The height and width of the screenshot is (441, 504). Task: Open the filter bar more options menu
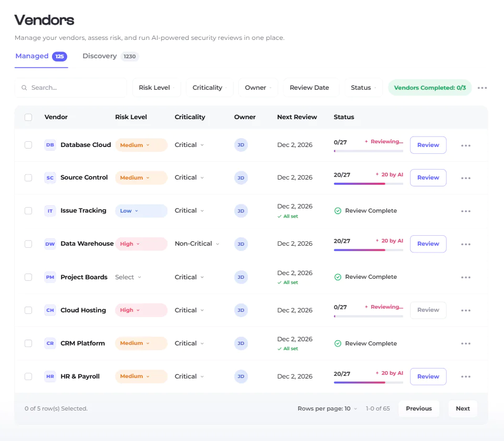pyautogui.click(x=482, y=88)
